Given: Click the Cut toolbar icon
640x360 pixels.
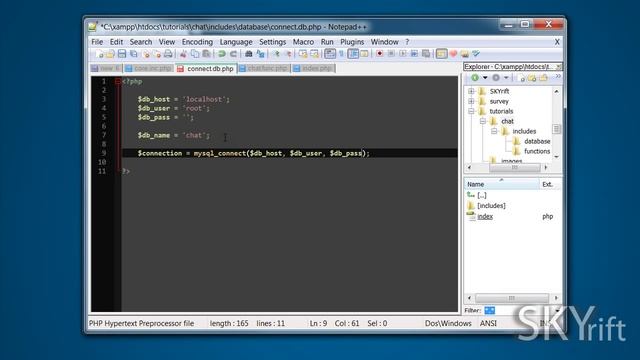Looking at the screenshot, I should (183, 54).
